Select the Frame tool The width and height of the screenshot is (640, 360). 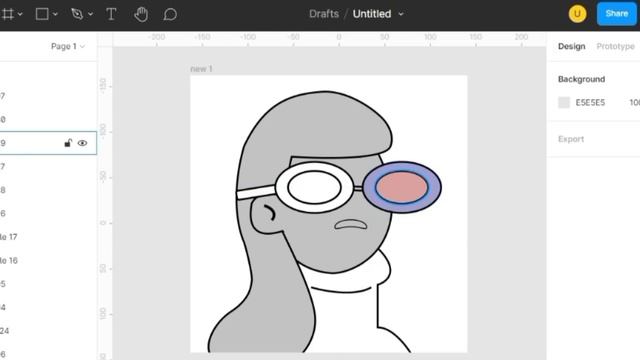(7, 14)
